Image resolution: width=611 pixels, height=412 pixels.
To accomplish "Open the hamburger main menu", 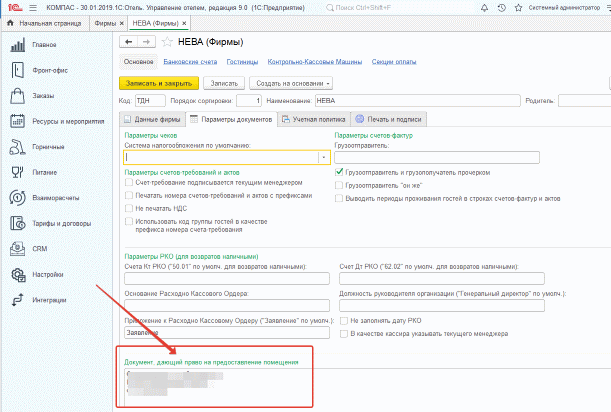I will click(x=33, y=7).
